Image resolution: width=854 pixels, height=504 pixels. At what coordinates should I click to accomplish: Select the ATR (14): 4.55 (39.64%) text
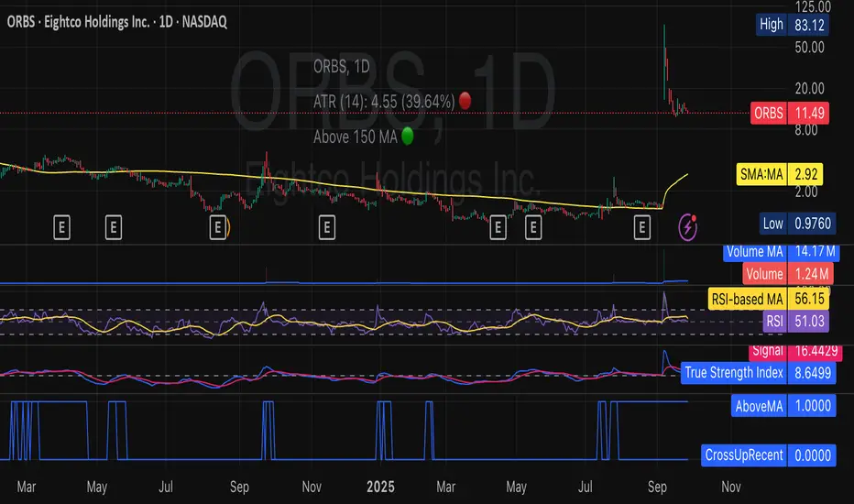(x=384, y=102)
